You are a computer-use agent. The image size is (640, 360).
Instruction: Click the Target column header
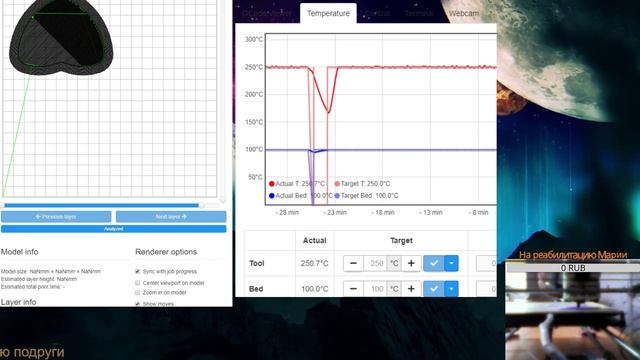point(401,240)
